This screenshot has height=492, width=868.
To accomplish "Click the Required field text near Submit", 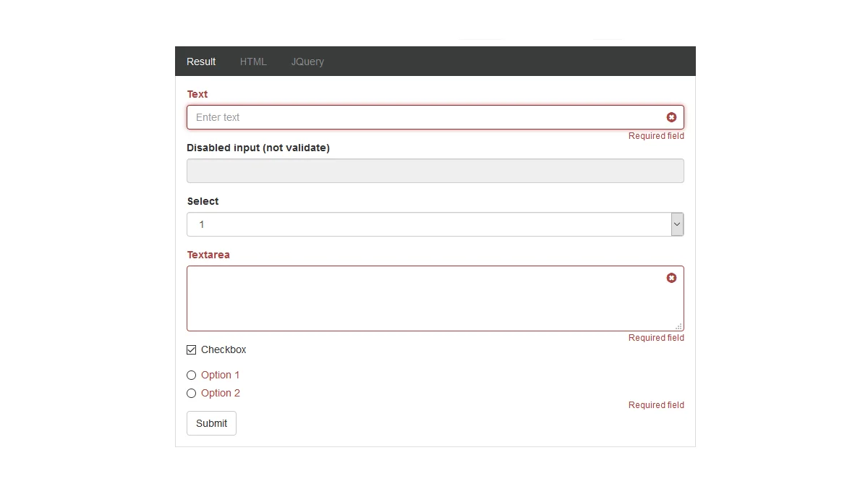I will pos(656,404).
